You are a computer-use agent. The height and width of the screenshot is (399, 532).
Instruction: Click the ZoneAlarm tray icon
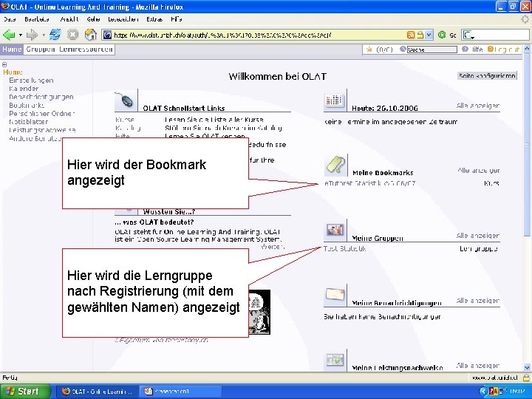click(x=494, y=392)
